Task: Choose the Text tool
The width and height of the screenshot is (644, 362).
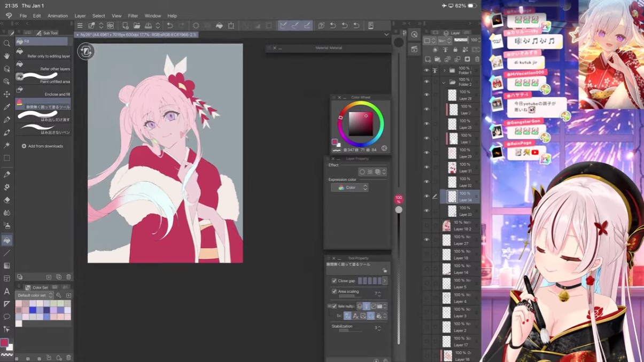Action: pyautogui.click(x=7, y=292)
